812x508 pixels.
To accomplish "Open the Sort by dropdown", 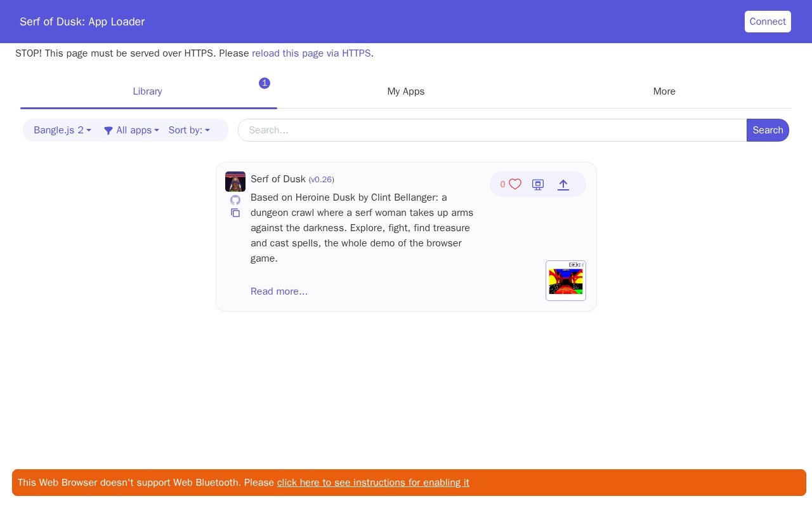I will 189,130.
